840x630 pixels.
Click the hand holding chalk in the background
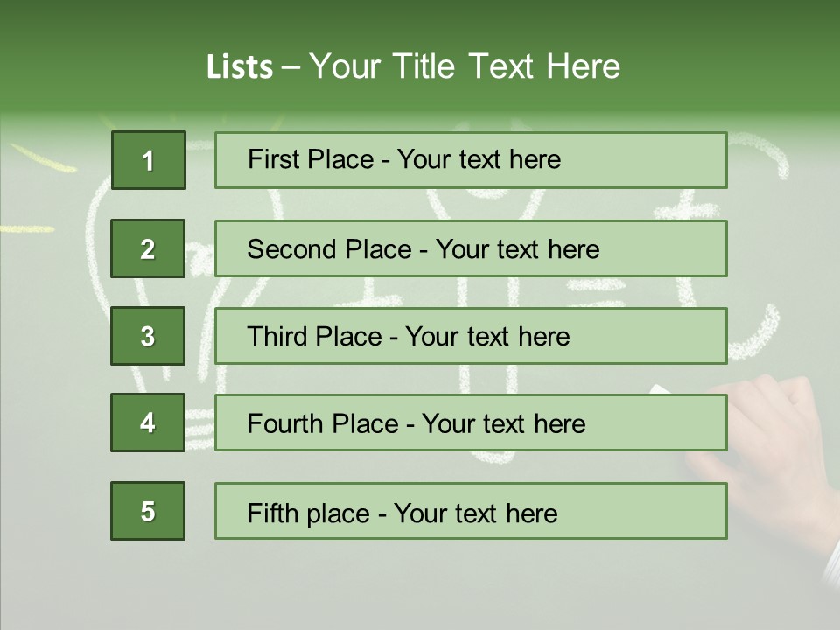pyautogui.click(x=774, y=437)
